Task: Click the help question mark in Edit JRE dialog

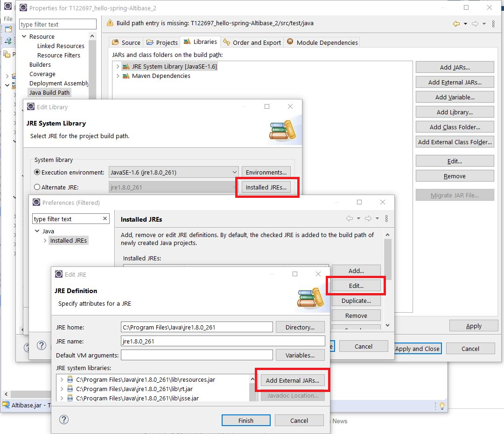Action: [64, 420]
